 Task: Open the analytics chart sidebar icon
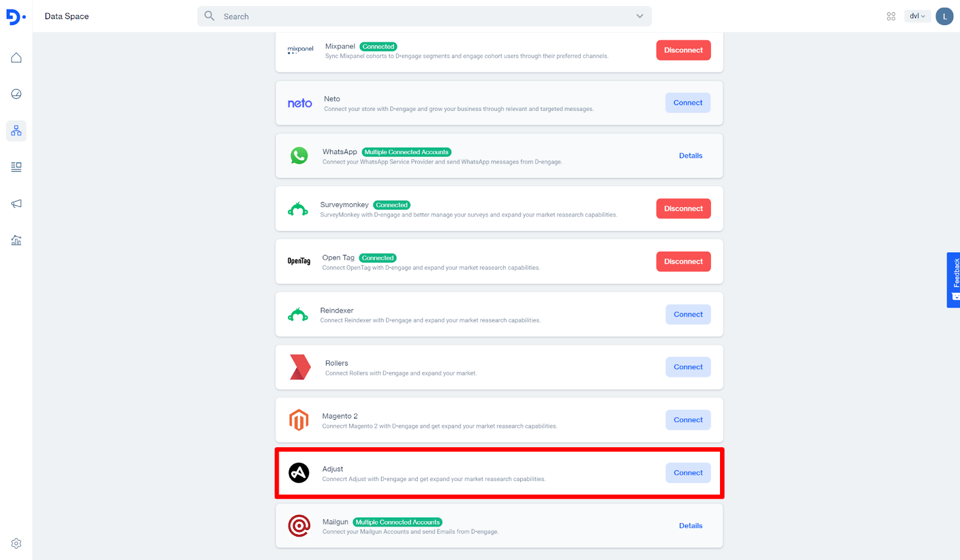[x=16, y=240]
